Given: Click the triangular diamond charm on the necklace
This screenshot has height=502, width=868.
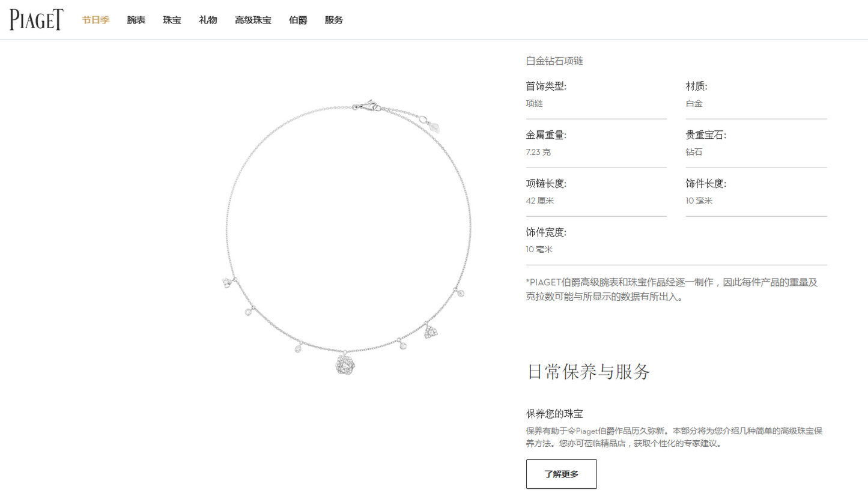Looking at the screenshot, I should [431, 330].
